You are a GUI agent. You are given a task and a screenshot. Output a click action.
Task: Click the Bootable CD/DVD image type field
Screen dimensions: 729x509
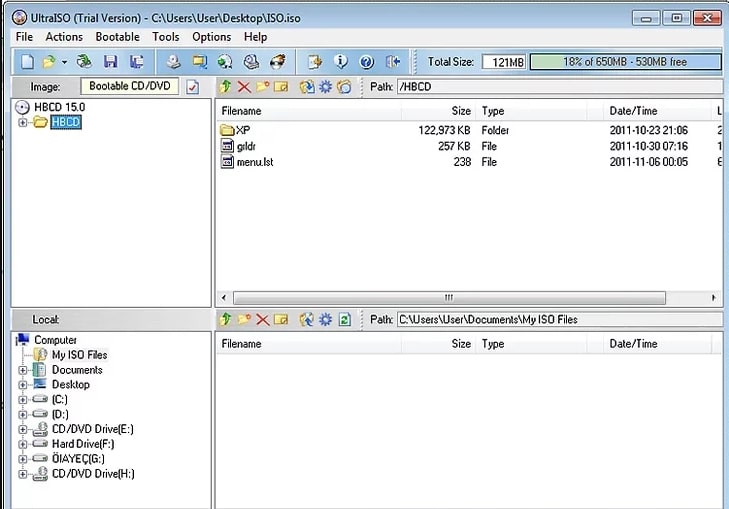tap(130, 86)
